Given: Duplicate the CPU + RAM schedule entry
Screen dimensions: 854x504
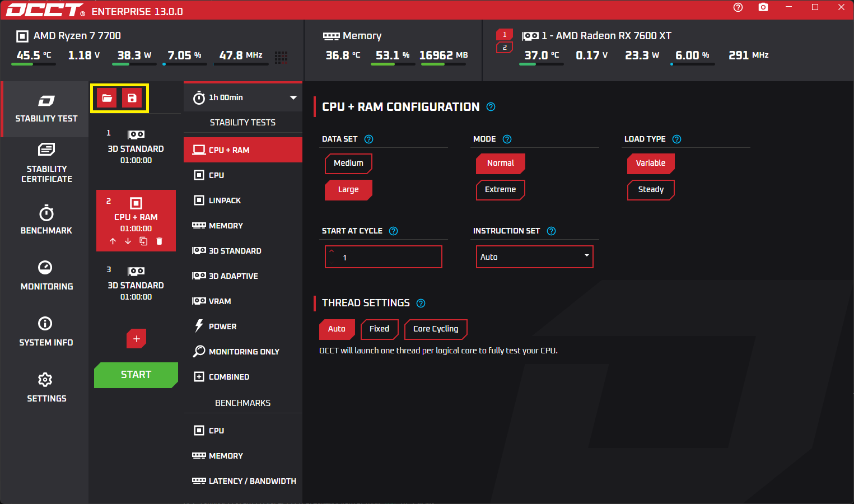Looking at the screenshot, I should (x=143, y=241).
